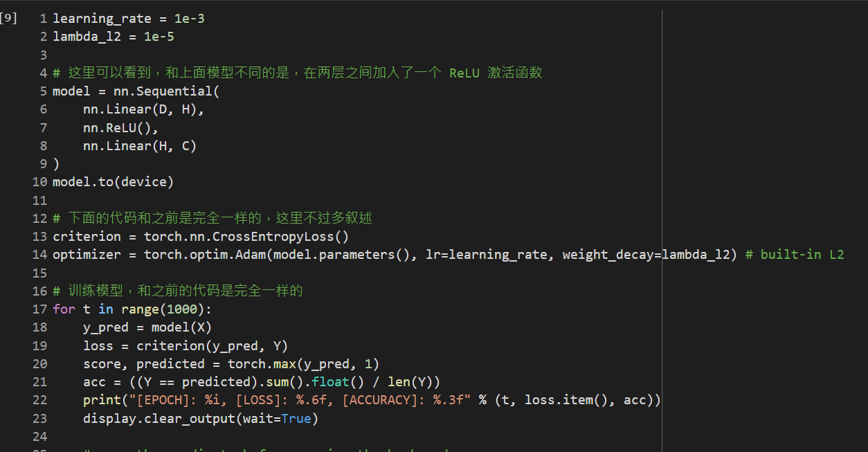Place cursor on the nn.ReLU() line
868x452 pixels.
point(120,128)
